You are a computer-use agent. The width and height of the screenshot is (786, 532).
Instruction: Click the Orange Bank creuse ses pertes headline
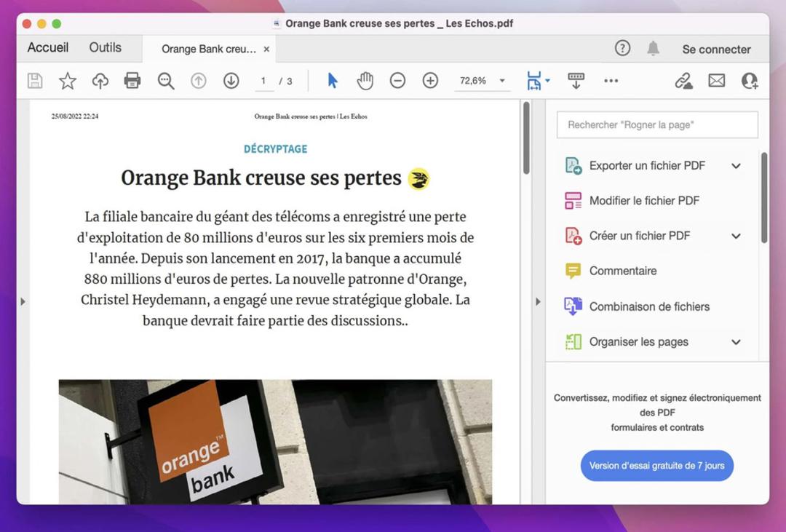click(x=261, y=178)
